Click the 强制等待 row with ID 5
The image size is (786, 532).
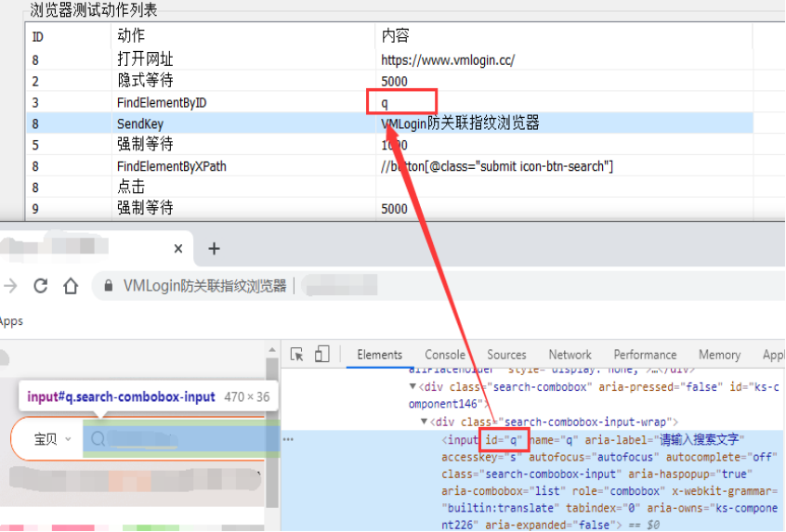(x=389, y=144)
